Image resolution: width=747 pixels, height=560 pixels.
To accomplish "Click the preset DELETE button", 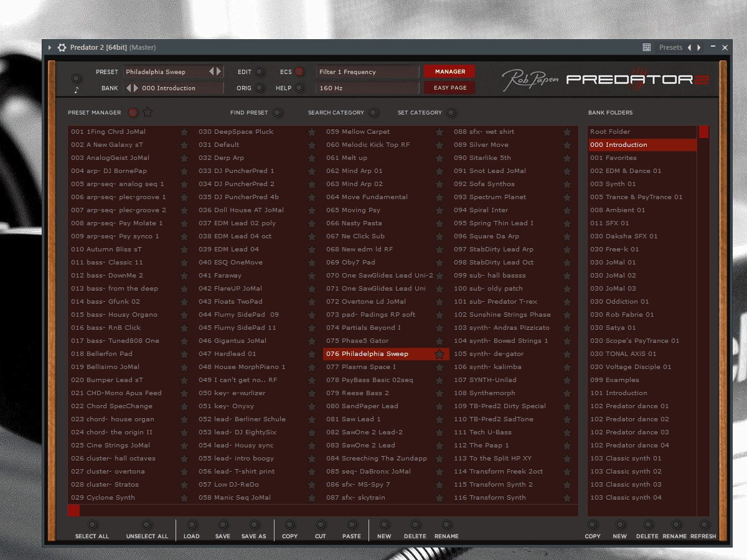I will click(415, 525).
